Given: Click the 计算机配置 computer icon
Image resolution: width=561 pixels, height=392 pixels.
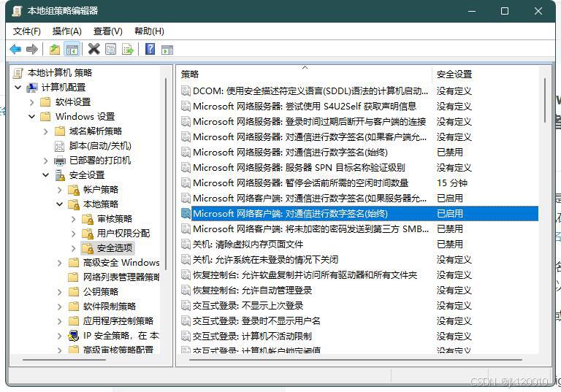Looking at the screenshot, I should (x=32, y=88).
